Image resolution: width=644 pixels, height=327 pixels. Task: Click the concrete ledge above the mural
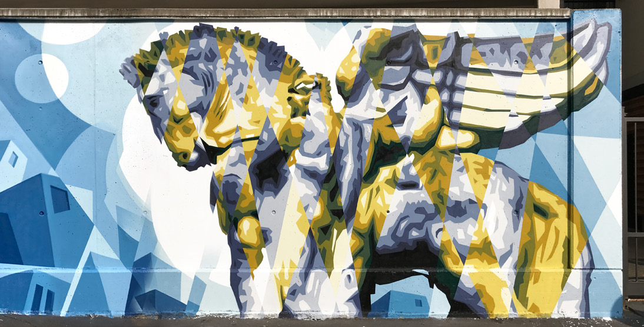[283, 12]
